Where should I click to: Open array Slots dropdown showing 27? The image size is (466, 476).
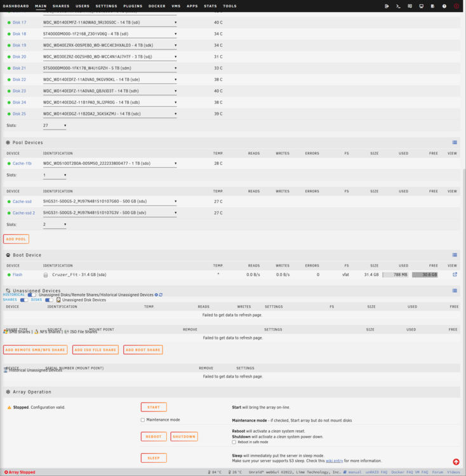click(x=55, y=126)
